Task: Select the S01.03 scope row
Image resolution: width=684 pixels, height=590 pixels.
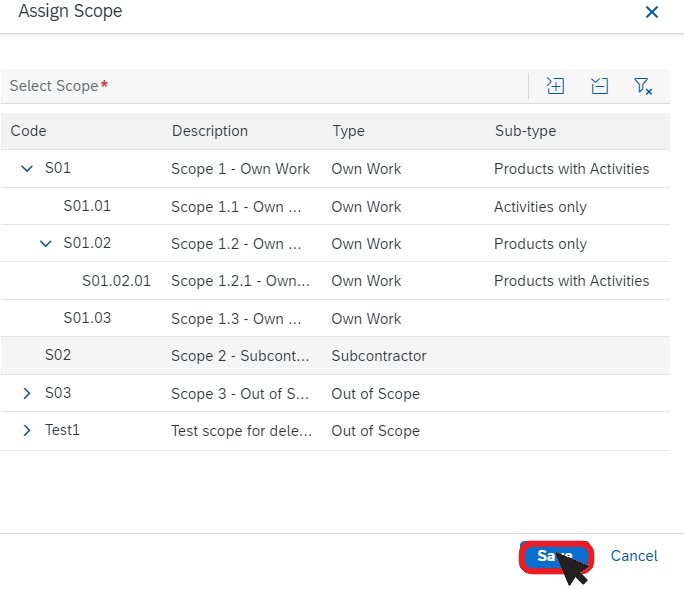Action: coord(335,318)
